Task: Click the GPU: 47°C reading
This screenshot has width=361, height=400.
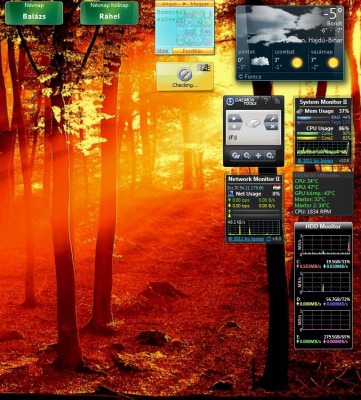Action: click(x=306, y=187)
